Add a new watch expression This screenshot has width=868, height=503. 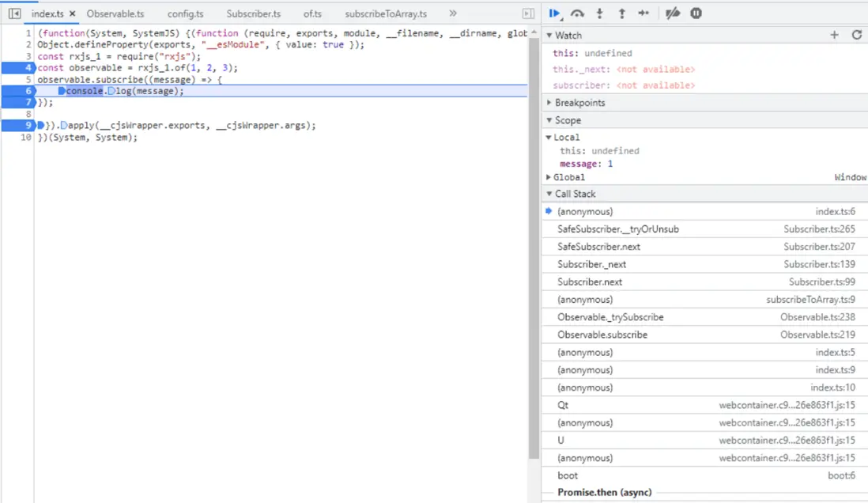(x=834, y=35)
